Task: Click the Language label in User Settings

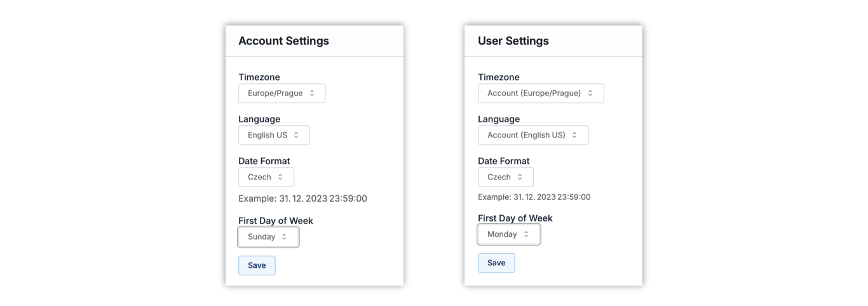Action: 499,119
